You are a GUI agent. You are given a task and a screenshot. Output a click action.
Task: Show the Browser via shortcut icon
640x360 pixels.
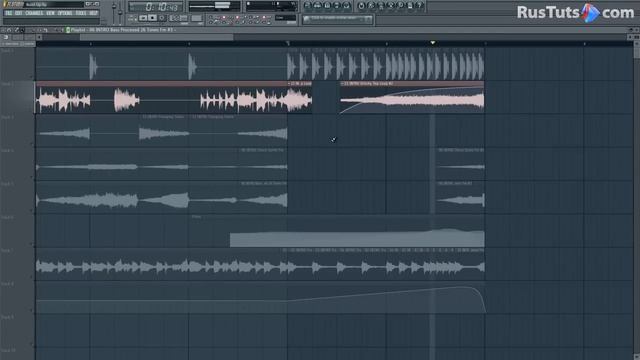[337, 5]
